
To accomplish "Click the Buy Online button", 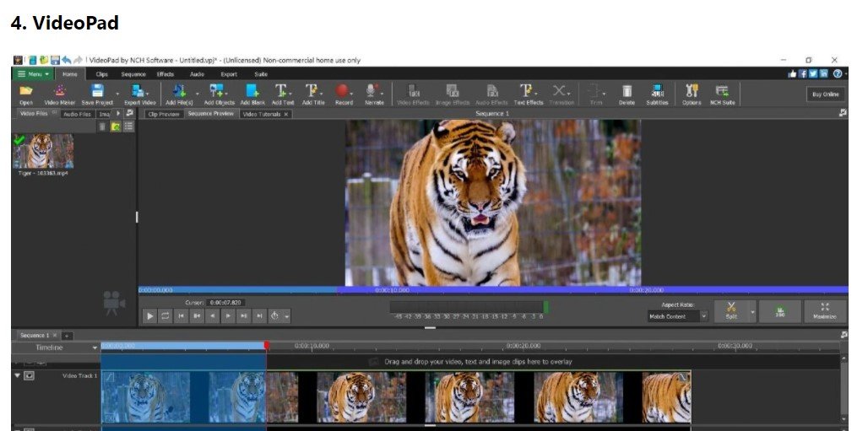I will (825, 94).
